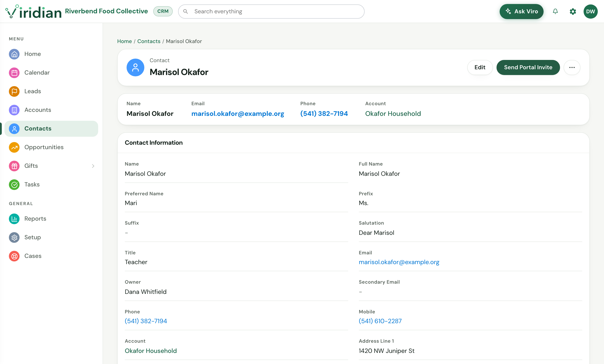
Task: Click the search magnifier icon
Action: tap(186, 12)
